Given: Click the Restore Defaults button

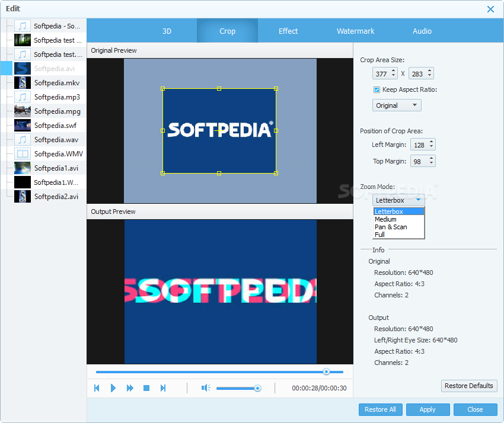Looking at the screenshot, I should [469, 386].
